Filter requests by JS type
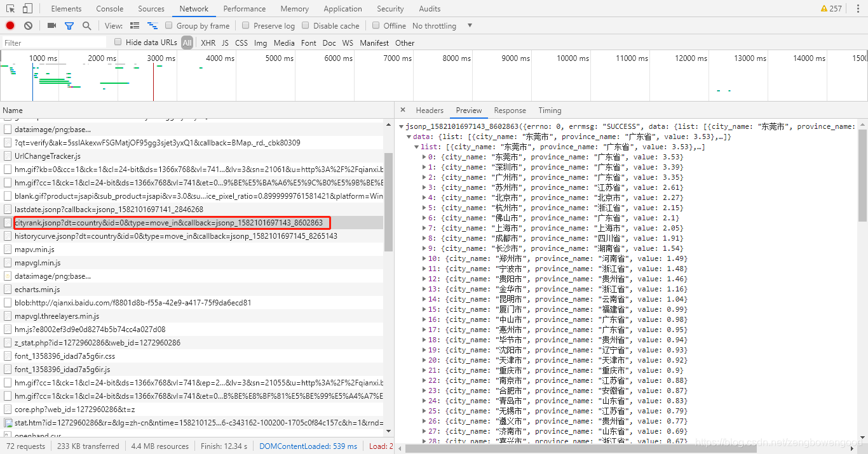Screen dimensions: 868x454 [x=225, y=43]
